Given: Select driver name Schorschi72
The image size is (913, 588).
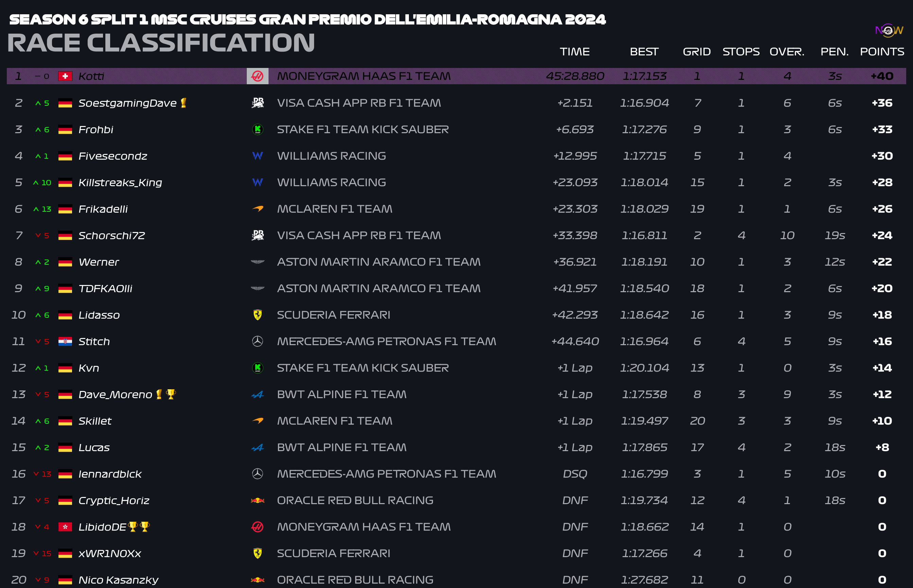Looking at the screenshot, I should click(x=111, y=235).
